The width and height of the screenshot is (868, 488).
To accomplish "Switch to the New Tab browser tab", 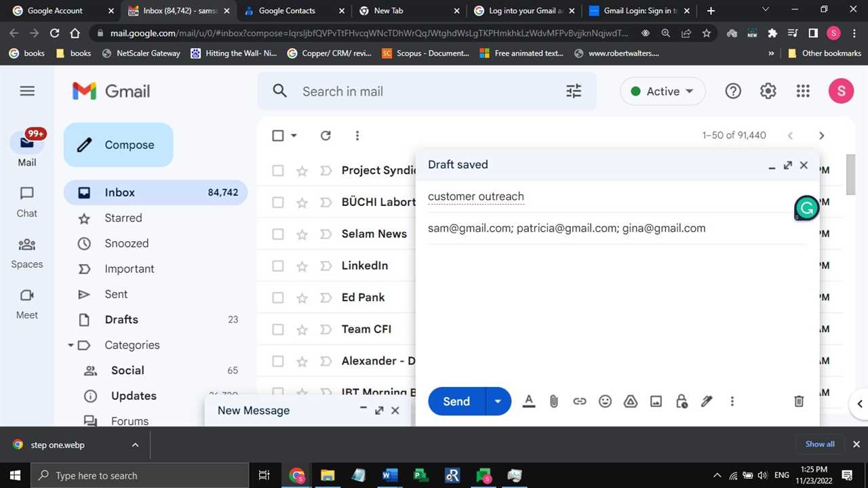I will tap(409, 11).
